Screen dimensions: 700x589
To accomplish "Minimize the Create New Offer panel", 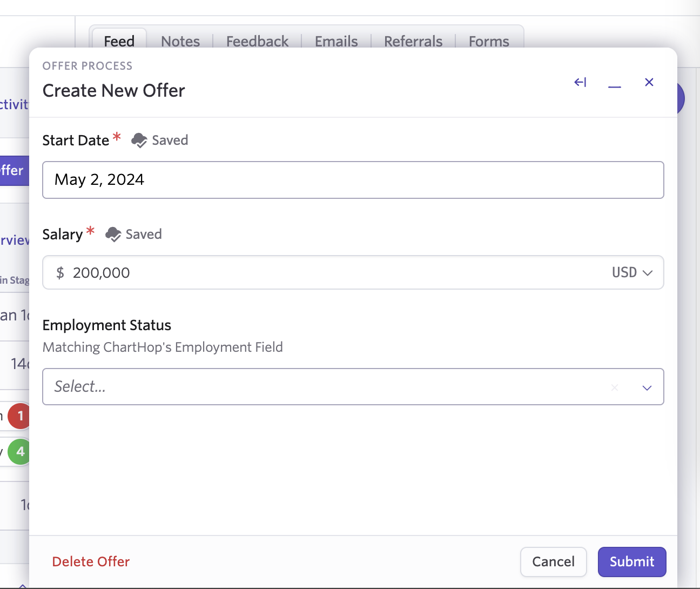I will [615, 83].
